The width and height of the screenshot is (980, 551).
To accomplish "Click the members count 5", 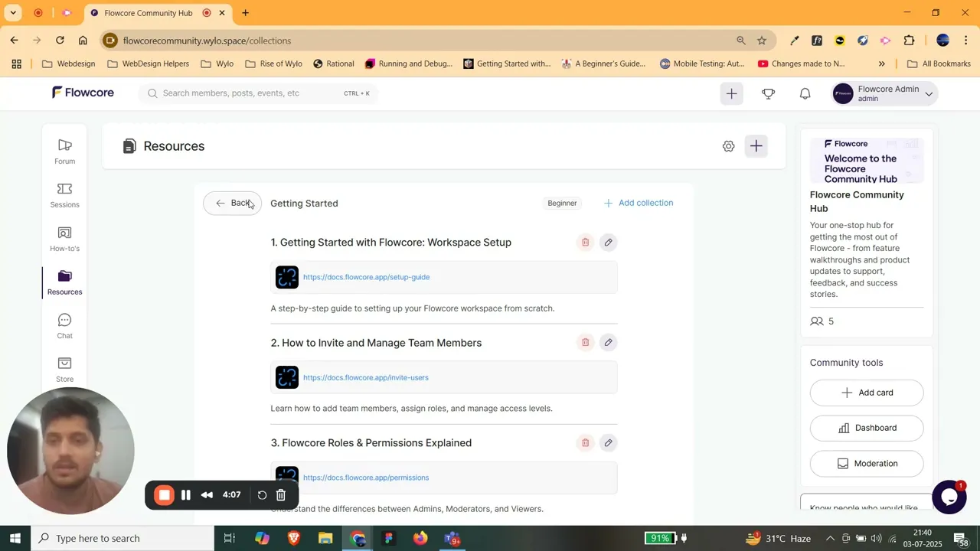I will point(822,321).
